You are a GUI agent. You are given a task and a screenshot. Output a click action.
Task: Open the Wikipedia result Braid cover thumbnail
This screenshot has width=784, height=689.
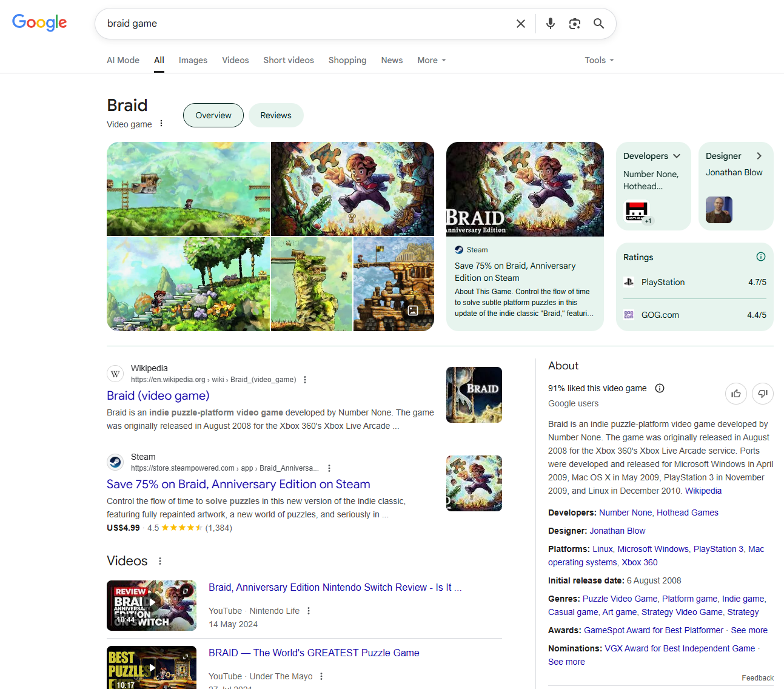tap(474, 395)
